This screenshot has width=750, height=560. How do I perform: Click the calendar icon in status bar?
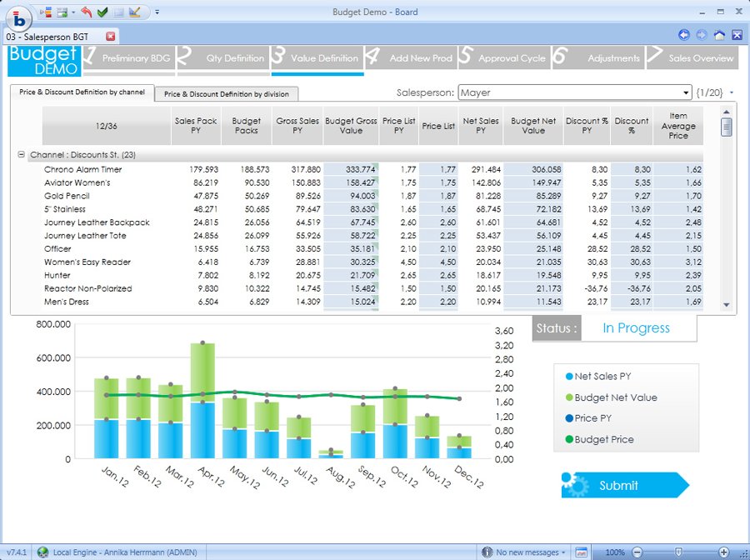(582, 552)
